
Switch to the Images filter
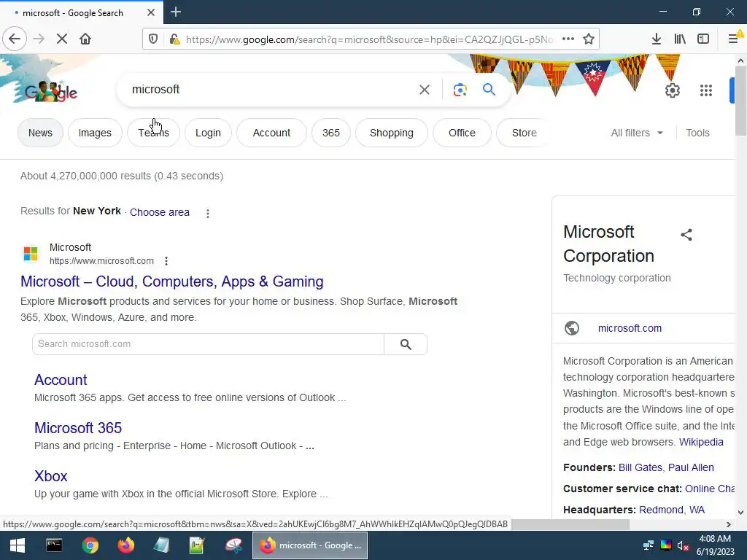pyautogui.click(x=95, y=133)
